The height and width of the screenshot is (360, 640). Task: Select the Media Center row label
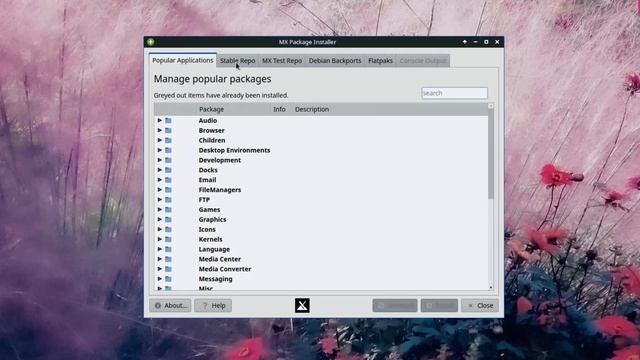tap(220, 259)
